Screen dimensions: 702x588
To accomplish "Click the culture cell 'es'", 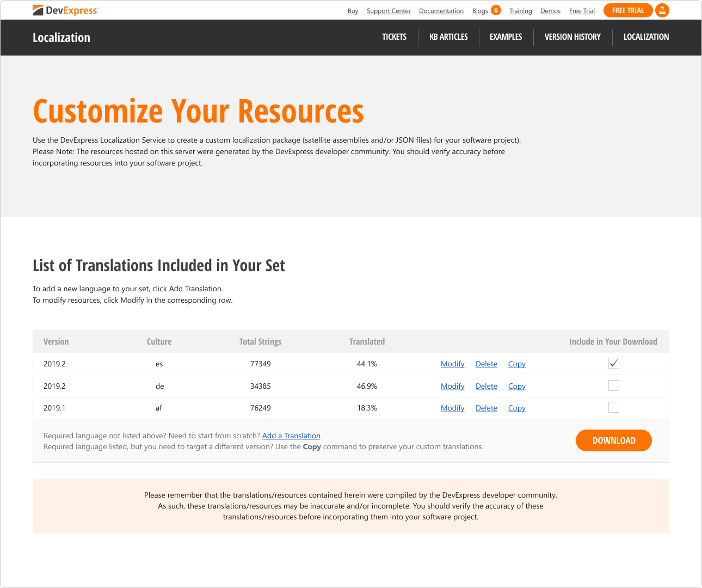I will click(x=159, y=364).
